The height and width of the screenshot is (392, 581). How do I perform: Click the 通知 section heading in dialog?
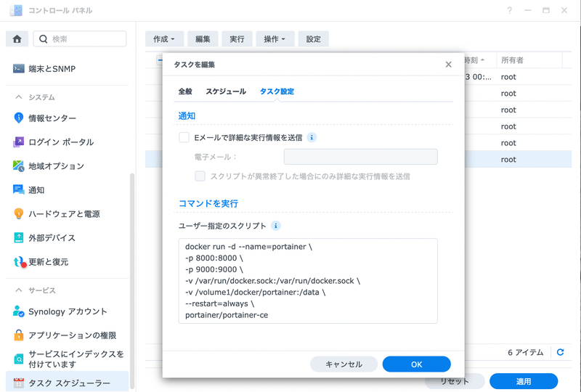coord(187,115)
